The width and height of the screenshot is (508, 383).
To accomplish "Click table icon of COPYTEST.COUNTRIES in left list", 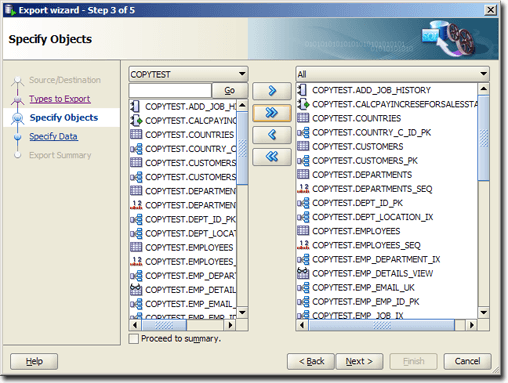I will tap(136, 134).
